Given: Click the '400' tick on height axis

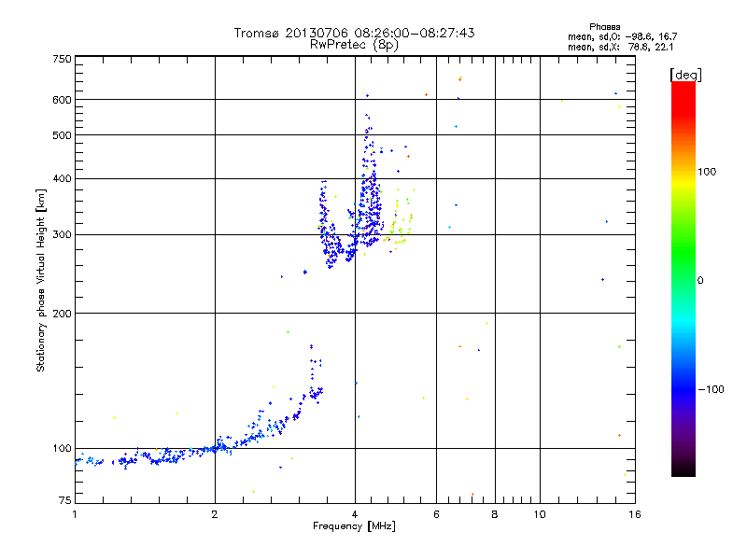Looking at the screenshot, I should [x=62, y=178].
